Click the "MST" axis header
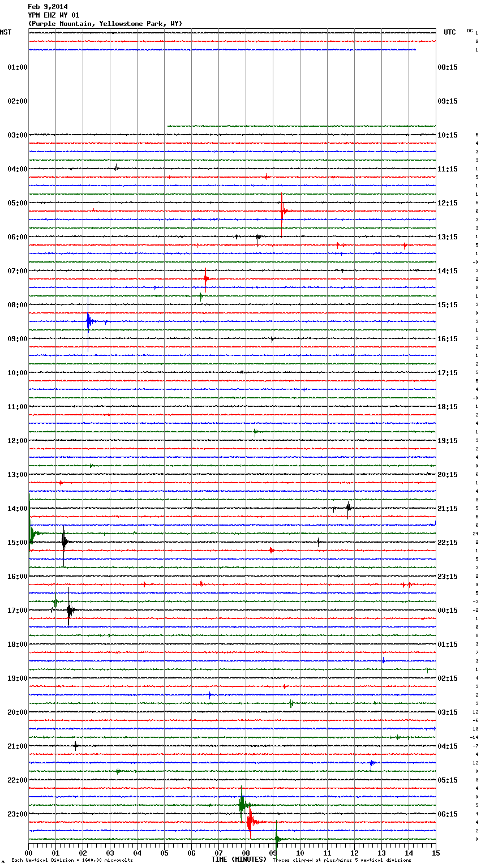Image resolution: width=481 pixels, height=868 pixels. click(x=6, y=32)
